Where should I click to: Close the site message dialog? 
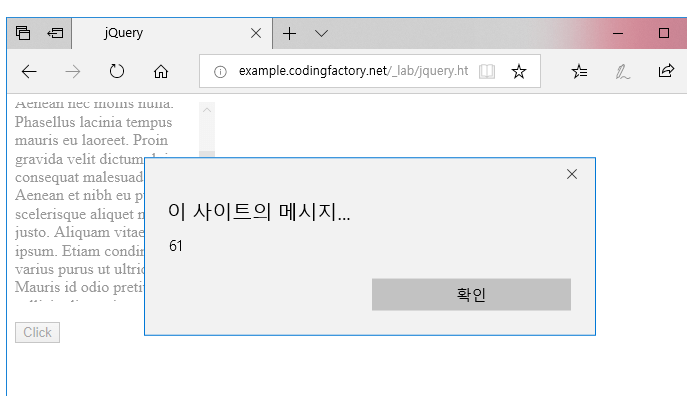tap(572, 174)
